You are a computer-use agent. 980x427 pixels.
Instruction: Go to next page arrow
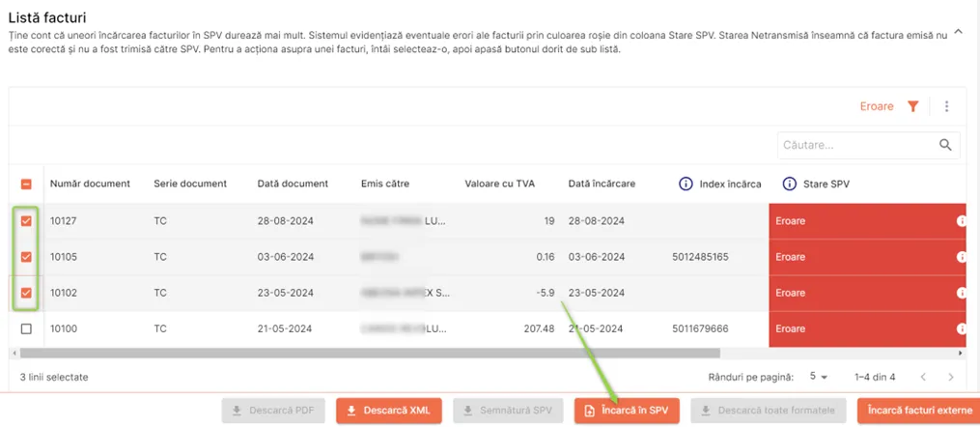point(951,377)
